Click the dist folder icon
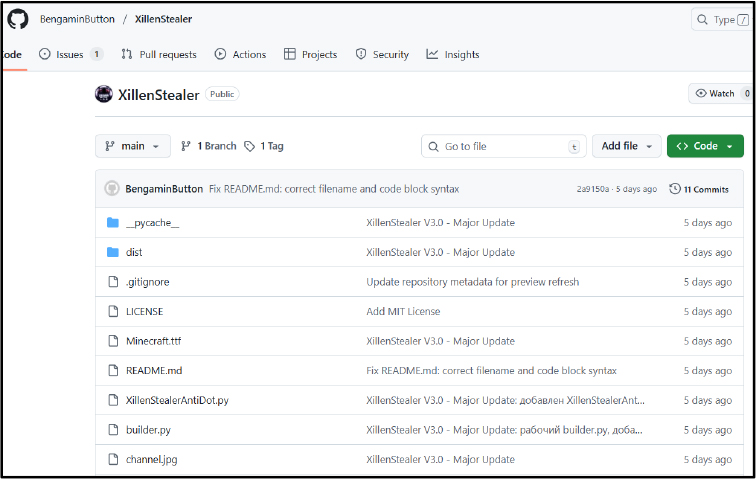This screenshot has width=756, height=479. pos(113,252)
